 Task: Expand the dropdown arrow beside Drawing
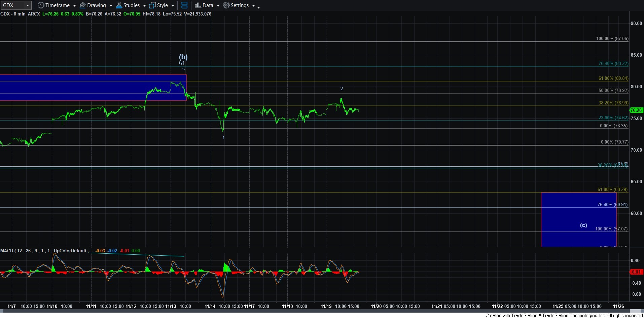[111, 6]
